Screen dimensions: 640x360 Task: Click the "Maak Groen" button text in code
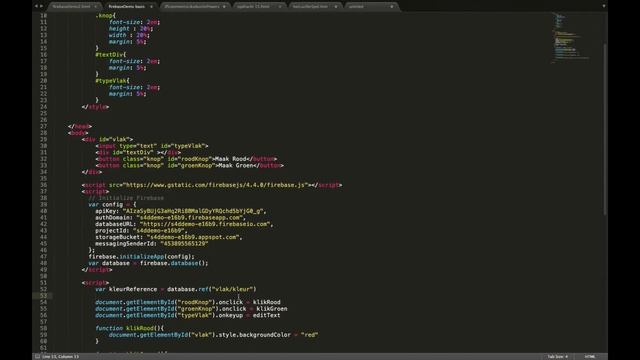point(234,166)
